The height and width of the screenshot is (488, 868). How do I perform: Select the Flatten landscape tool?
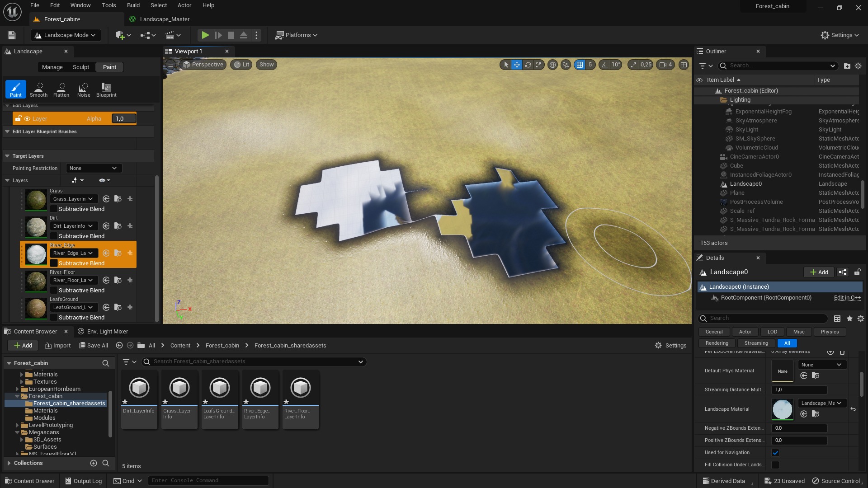[x=61, y=89]
